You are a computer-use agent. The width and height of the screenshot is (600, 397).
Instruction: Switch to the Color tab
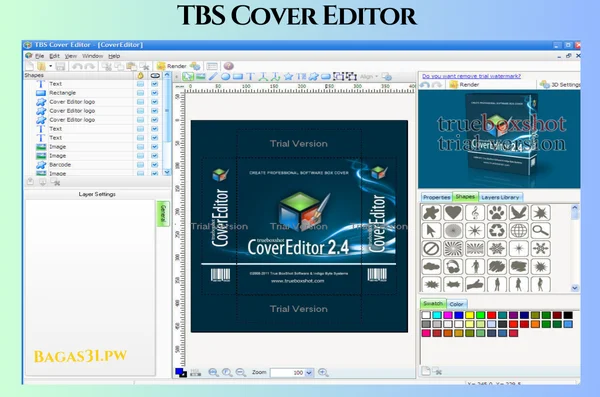456,304
